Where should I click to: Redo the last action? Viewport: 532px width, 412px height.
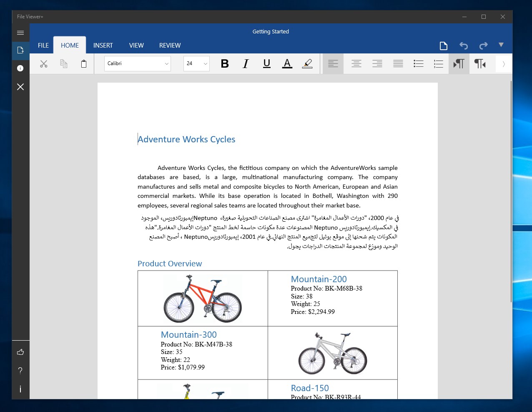[484, 45]
